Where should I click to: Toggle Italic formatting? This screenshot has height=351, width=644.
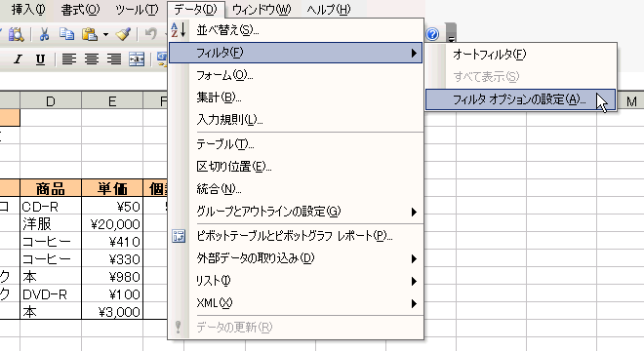pyautogui.click(x=18, y=59)
